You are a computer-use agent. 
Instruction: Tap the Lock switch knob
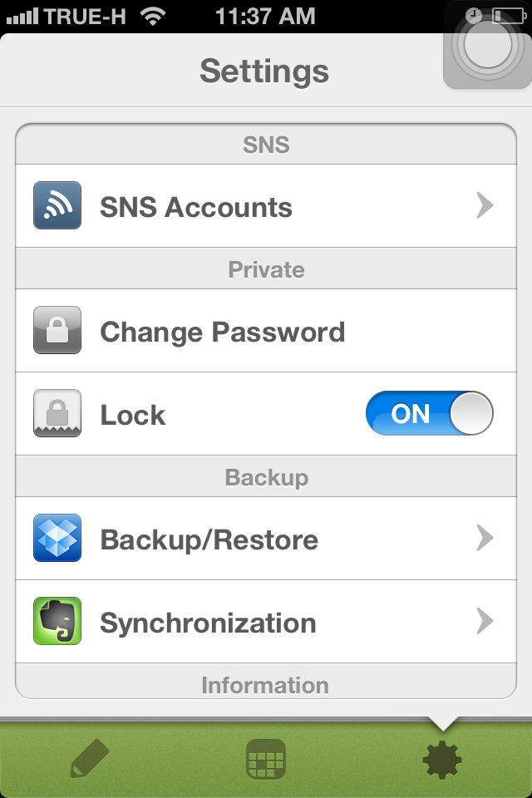coord(471,413)
